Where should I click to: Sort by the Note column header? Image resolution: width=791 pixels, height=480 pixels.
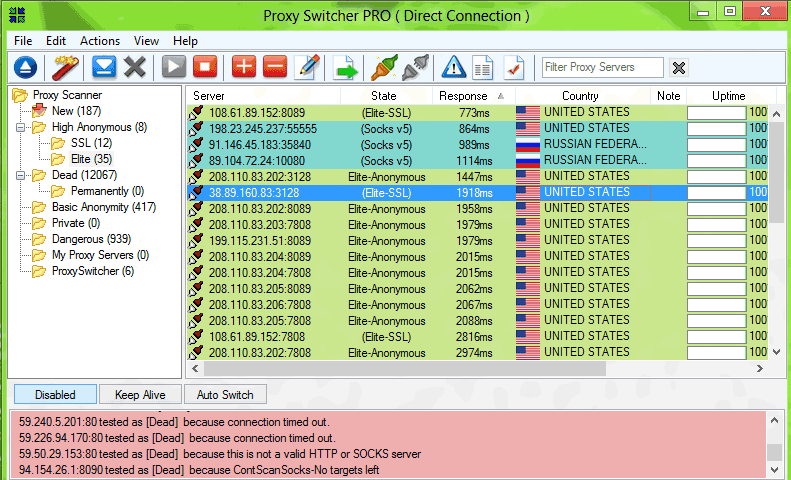coord(668,96)
